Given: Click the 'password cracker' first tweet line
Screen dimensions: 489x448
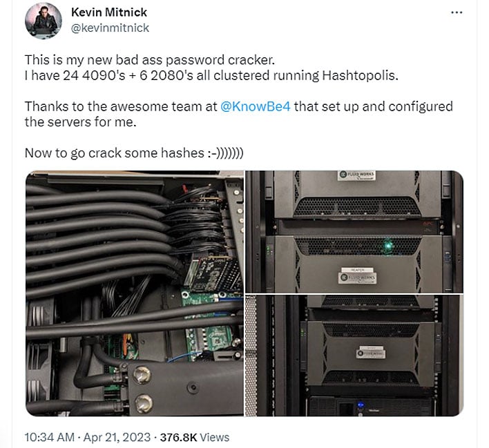Looking at the screenshot, I should click(150, 60).
